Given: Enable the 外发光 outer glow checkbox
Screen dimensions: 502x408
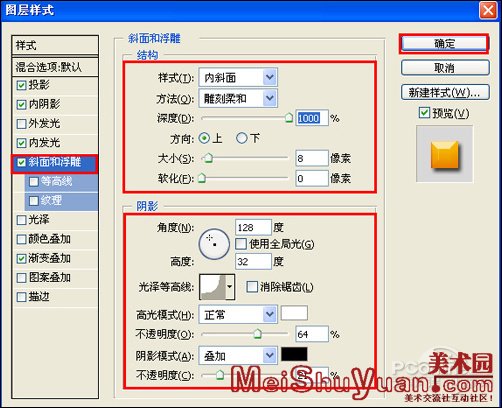Looking at the screenshot, I should (21, 124).
